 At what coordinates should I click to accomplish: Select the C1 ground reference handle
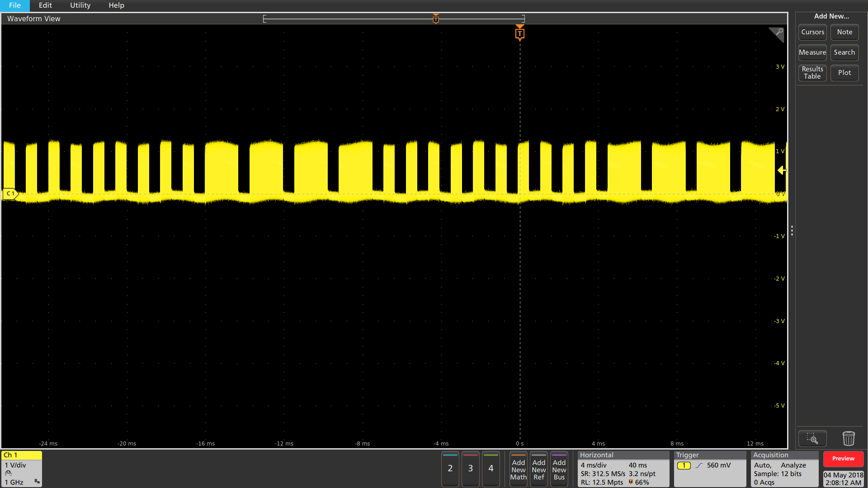point(10,194)
